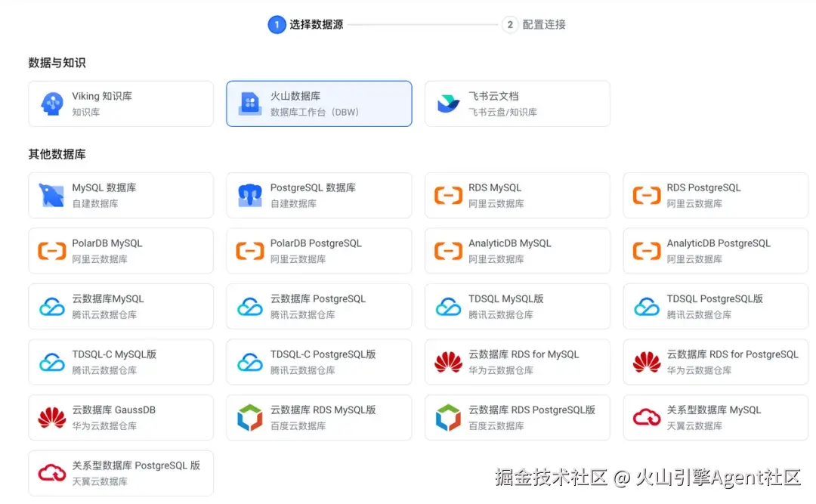Click the 火山数据库 database icon
Screen dimensions: 816x504
click(250, 104)
